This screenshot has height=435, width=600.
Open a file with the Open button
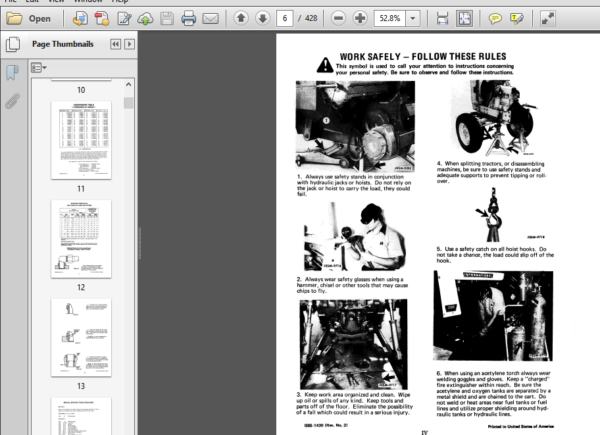coord(29,18)
